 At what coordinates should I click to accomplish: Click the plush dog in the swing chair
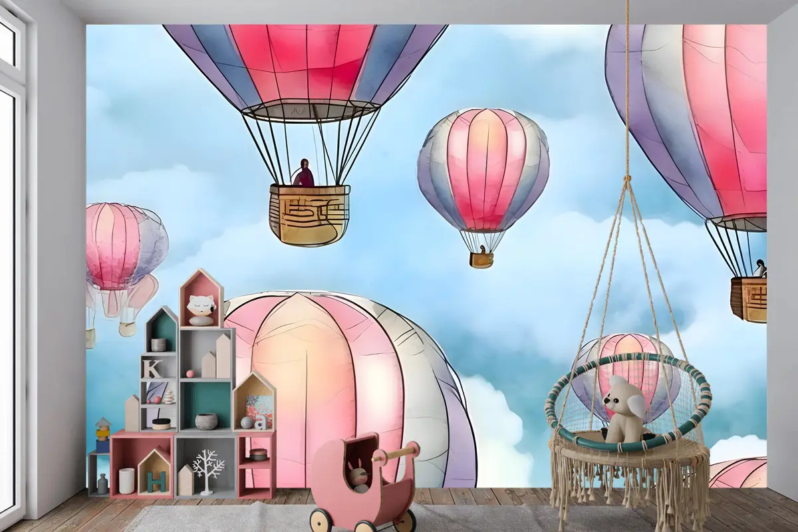(x=623, y=410)
